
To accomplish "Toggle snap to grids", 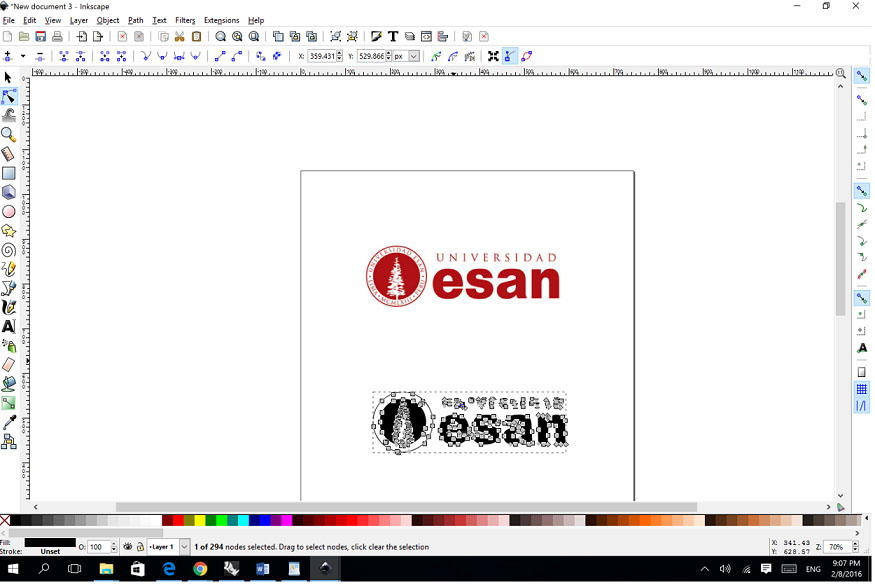I will coord(862,389).
